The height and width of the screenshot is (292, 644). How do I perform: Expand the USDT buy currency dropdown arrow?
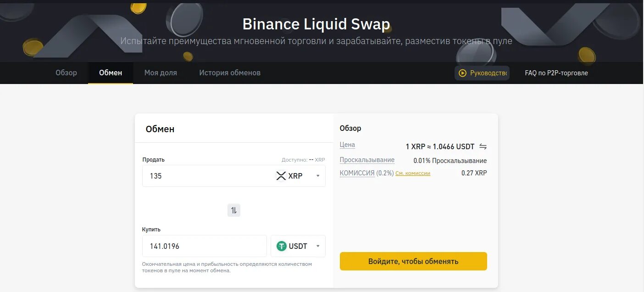pyautogui.click(x=318, y=246)
